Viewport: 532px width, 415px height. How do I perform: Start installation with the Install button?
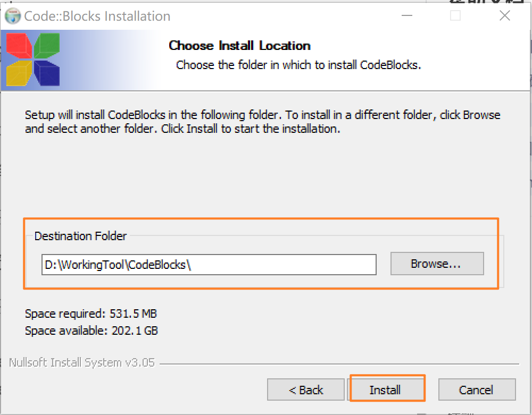coord(387,389)
